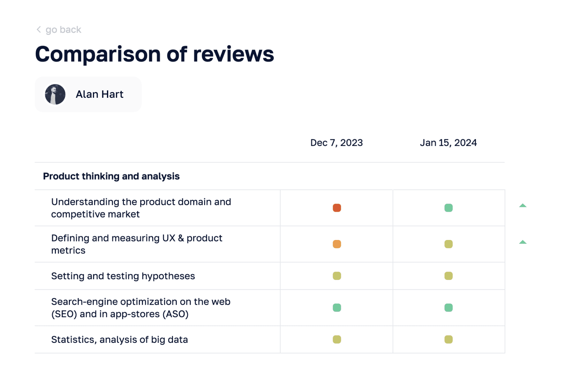Click Alan Hart's profile avatar icon

55,94
